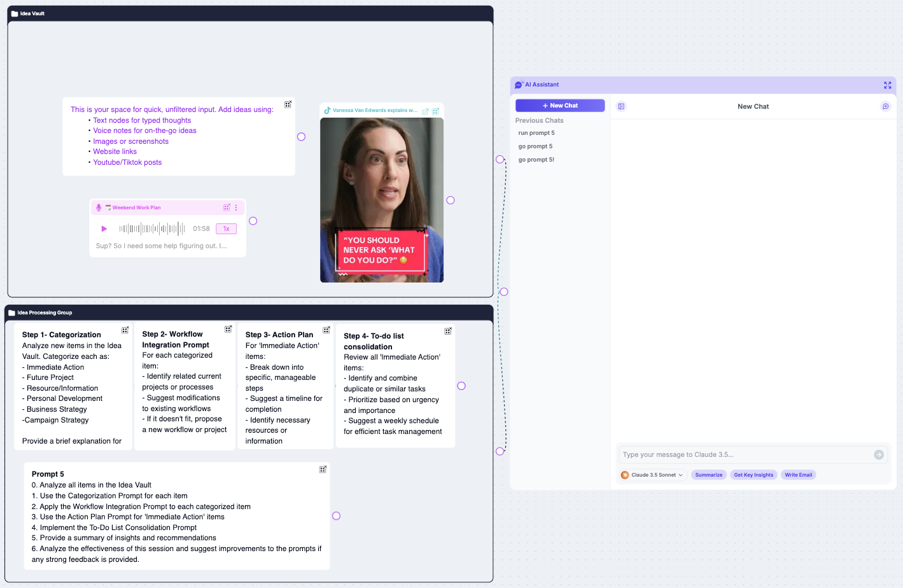Click the ungroup icon on Step 4- To-do list
The image size is (903, 588).
(448, 331)
